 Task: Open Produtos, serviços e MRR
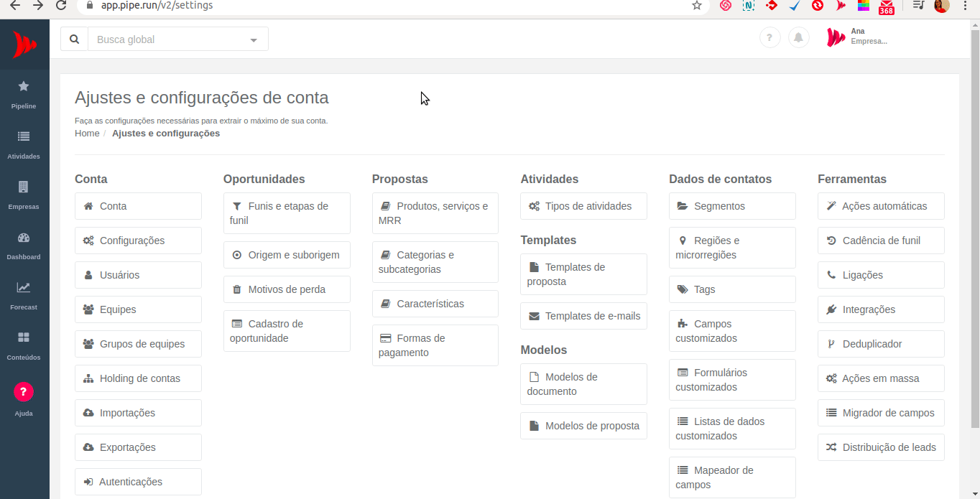(x=435, y=213)
